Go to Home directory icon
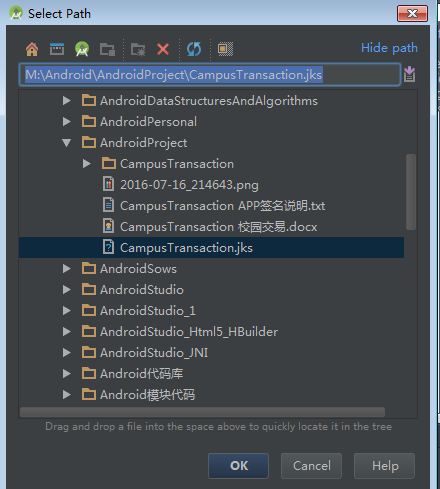 (32, 49)
